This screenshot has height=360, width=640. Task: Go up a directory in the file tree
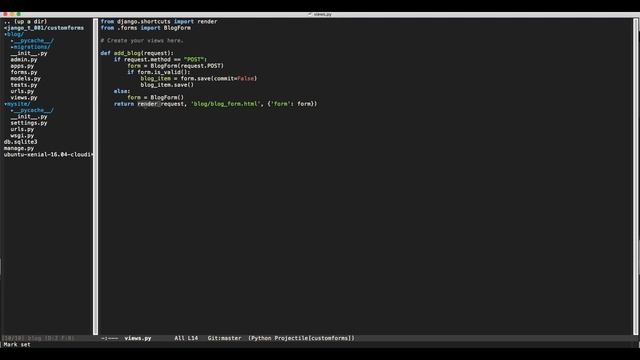point(25,22)
